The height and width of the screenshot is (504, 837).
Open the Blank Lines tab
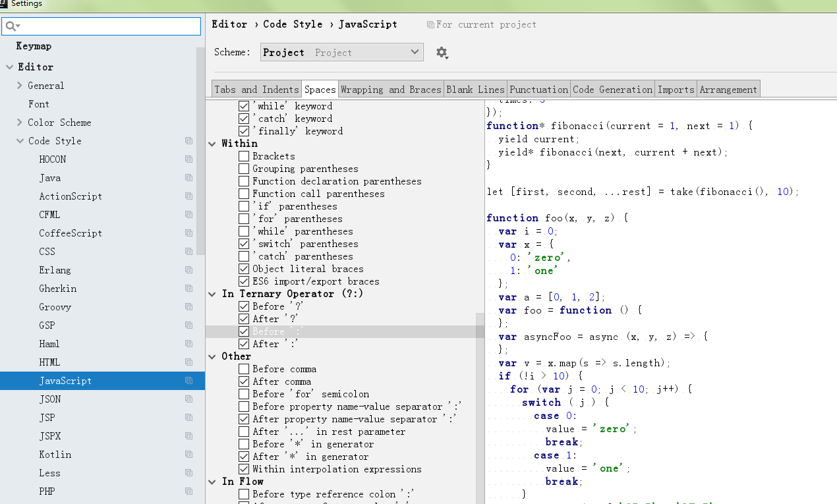pos(475,90)
